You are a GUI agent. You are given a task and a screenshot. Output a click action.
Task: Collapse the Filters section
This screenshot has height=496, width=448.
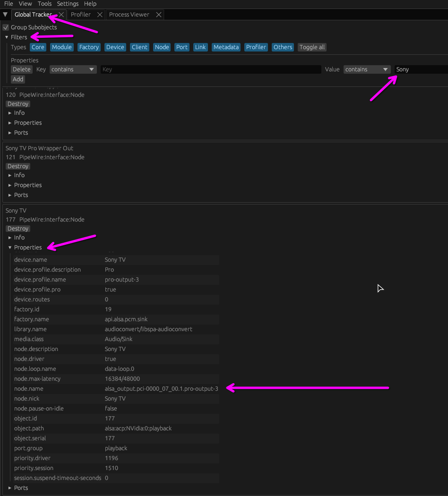point(7,37)
